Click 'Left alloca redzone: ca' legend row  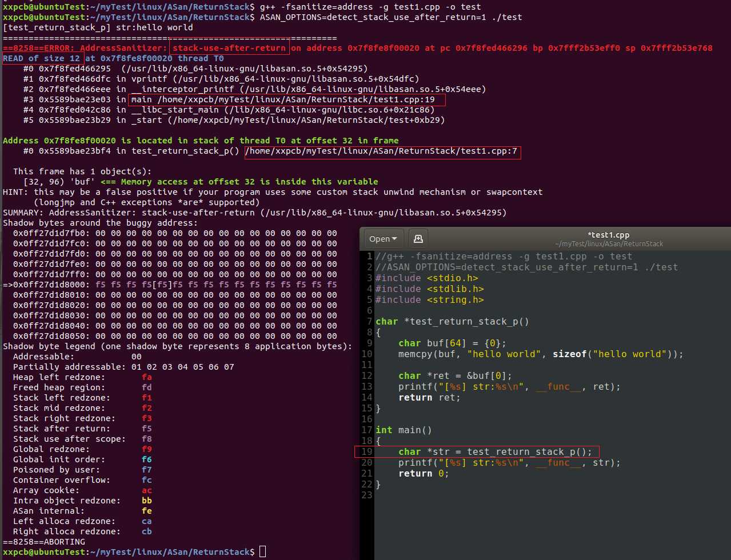click(82, 521)
